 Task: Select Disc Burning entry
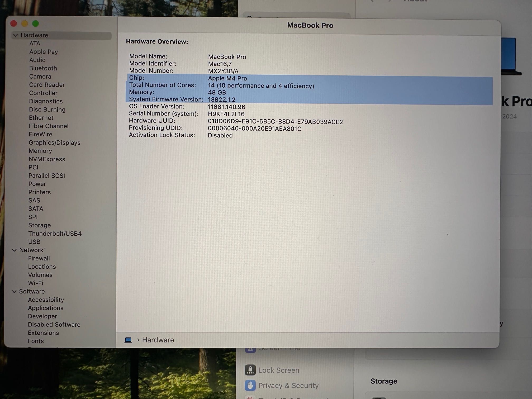pyautogui.click(x=47, y=110)
